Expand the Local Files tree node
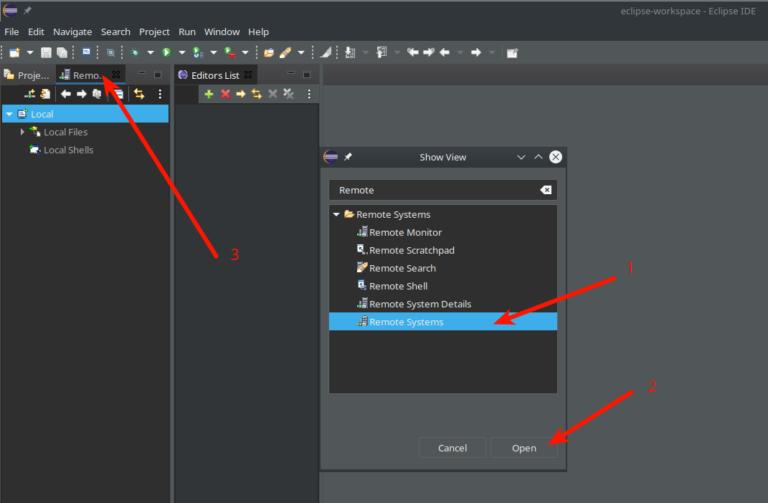768x503 pixels. (x=22, y=132)
